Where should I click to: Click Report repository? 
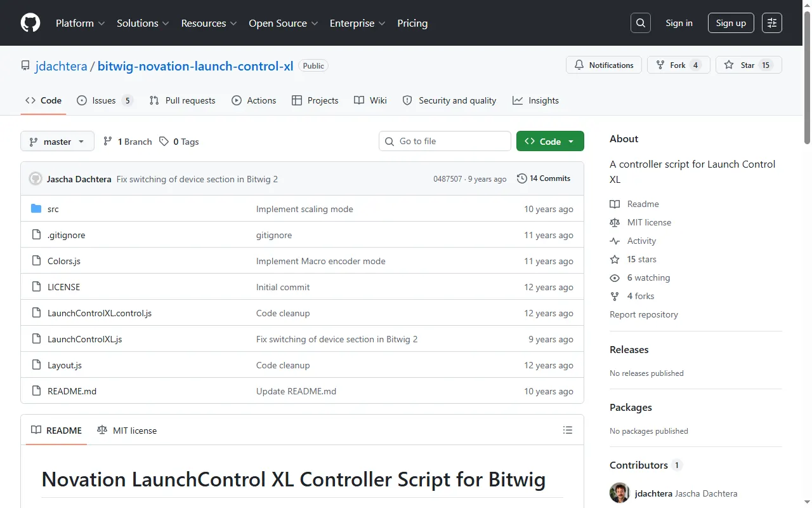tap(644, 314)
